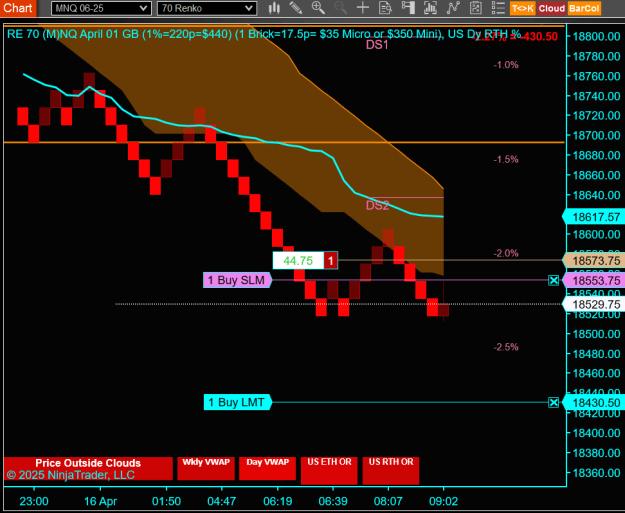Click the zoom in magnifier
The image size is (625, 513).
pyautogui.click(x=318, y=8)
